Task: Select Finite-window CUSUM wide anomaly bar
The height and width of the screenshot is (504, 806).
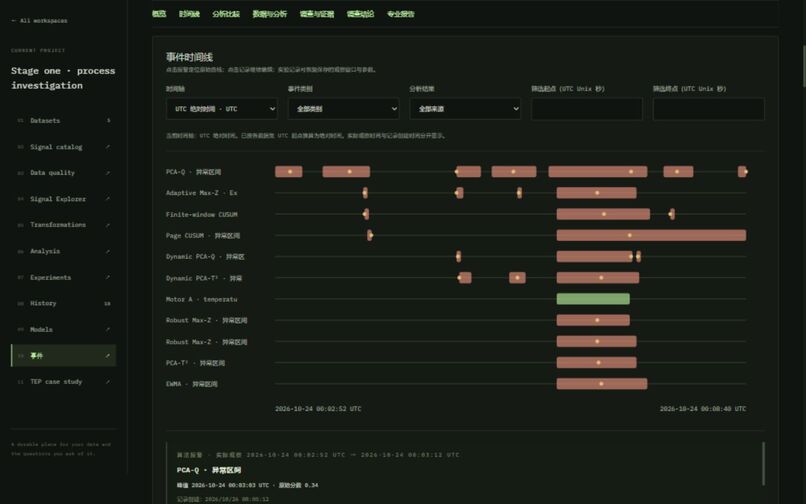Action: 603,214
